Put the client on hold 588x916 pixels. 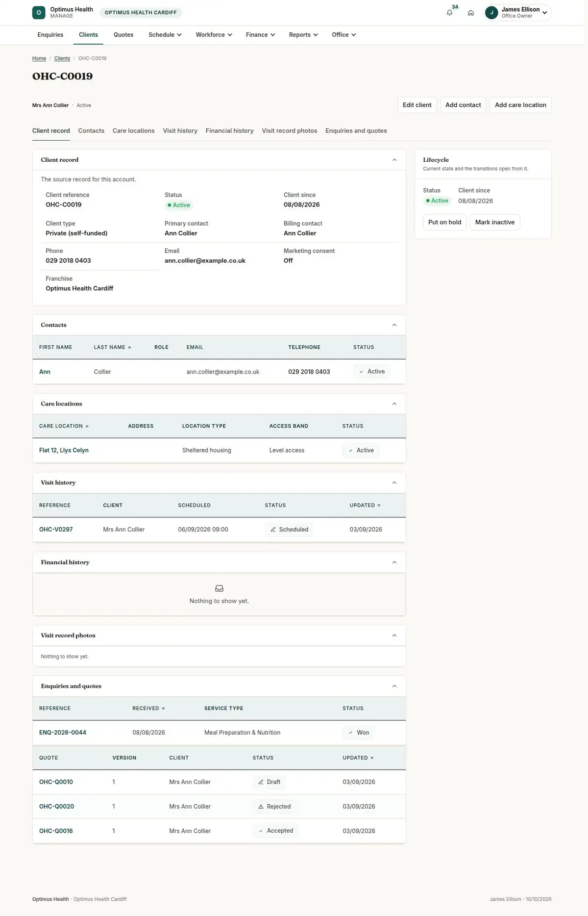click(x=444, y=222)
